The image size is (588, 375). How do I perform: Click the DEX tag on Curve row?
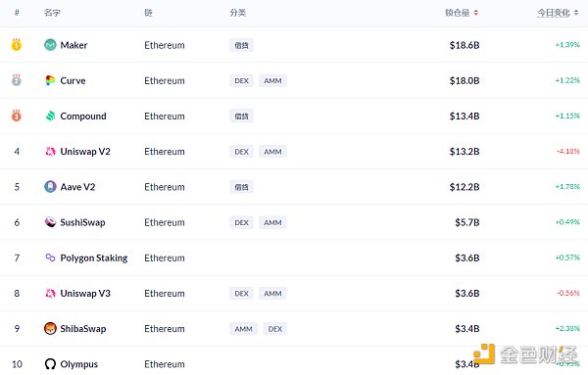pos(241,80)
